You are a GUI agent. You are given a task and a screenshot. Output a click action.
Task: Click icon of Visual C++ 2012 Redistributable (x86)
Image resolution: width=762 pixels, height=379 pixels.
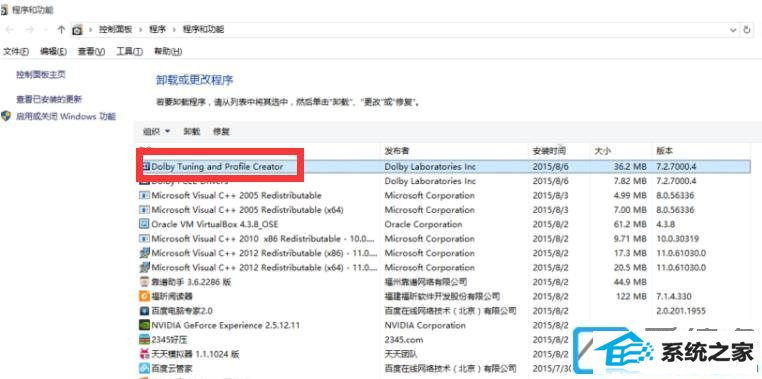[x=144, y=253]
